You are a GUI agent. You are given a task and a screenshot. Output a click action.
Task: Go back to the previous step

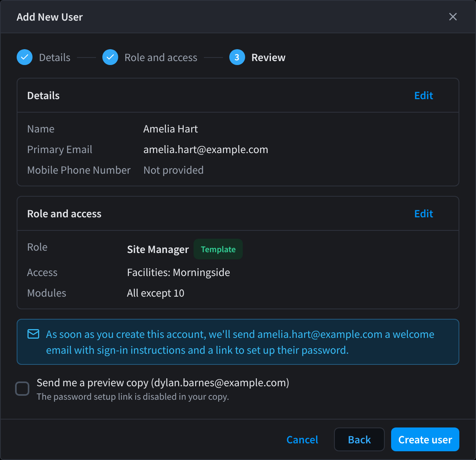point(359,439)
